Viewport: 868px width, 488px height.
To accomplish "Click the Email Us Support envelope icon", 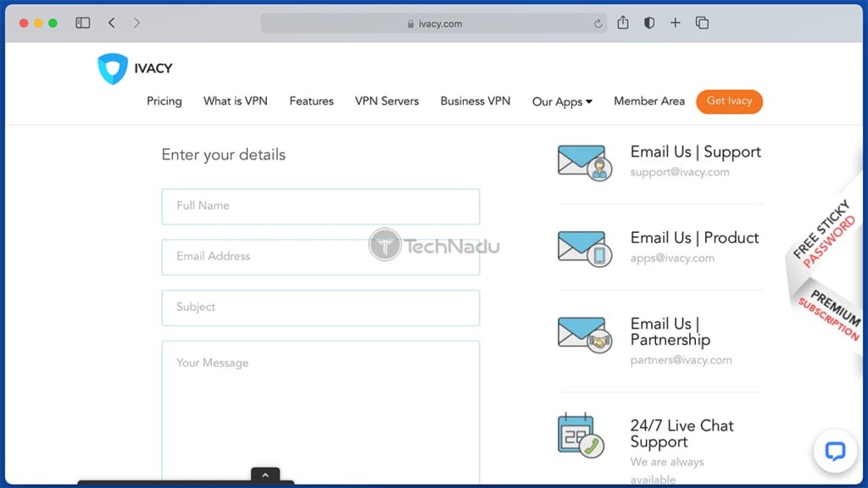I will [x=585, y=163].
